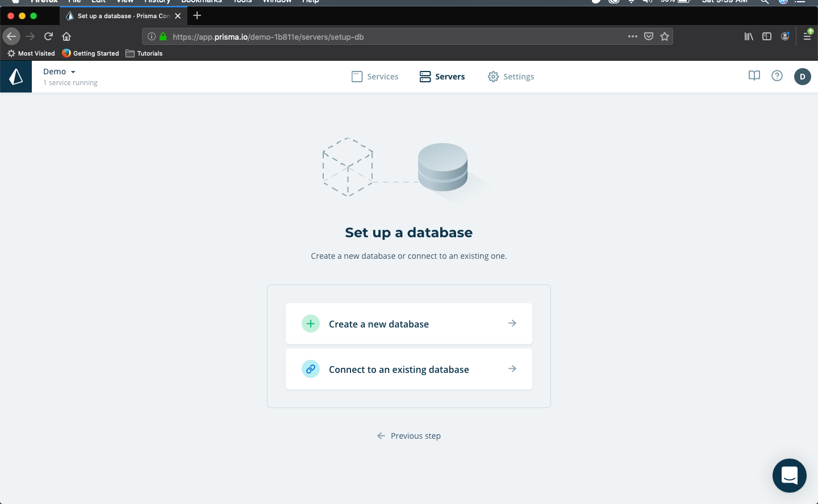Toggle the sidebar view icon
Screen dimensions: 818x504
pos(767,36)
